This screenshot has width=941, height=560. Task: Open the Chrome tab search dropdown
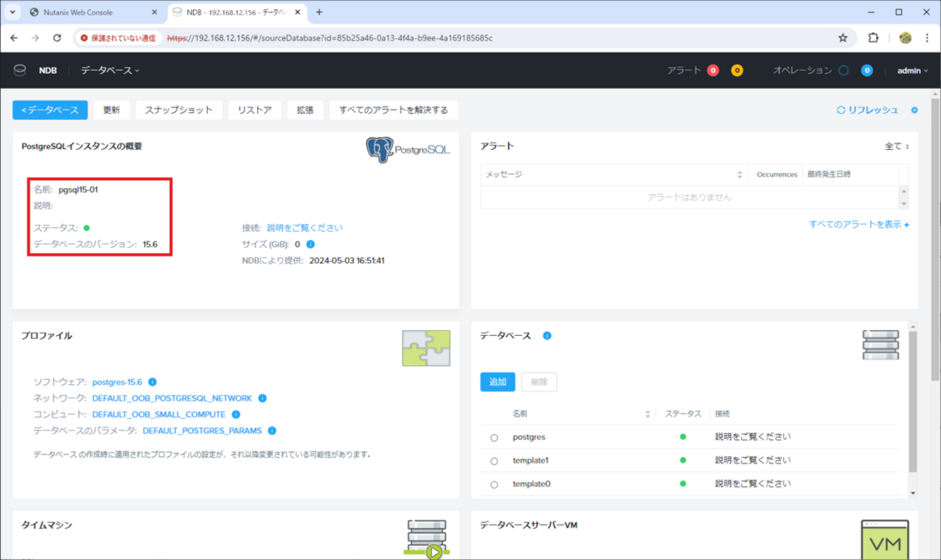pos(12,12)
